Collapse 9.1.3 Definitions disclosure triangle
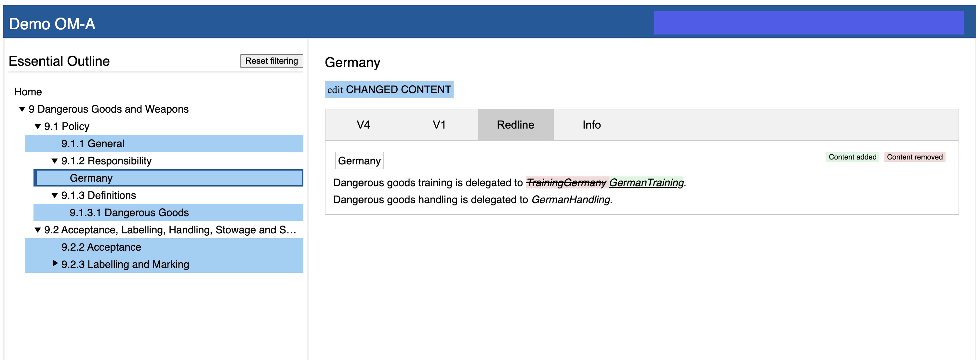Screen dimensions: 980x360 [x=55, y=195]
